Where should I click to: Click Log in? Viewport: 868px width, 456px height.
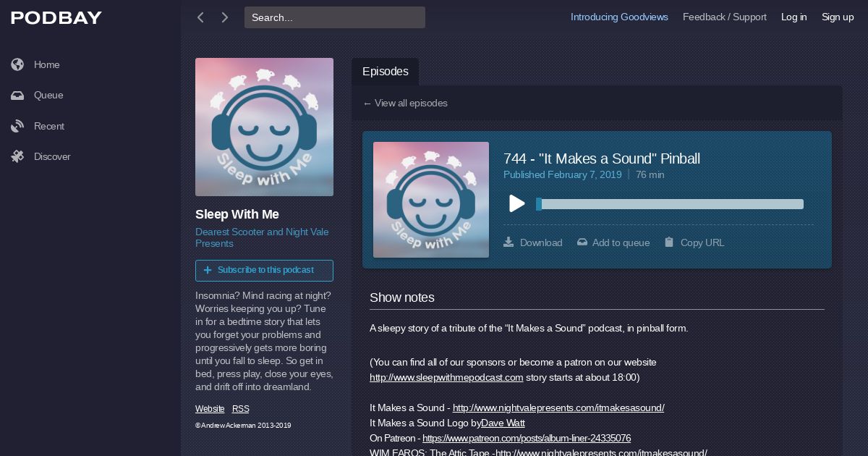click(793, 17)
